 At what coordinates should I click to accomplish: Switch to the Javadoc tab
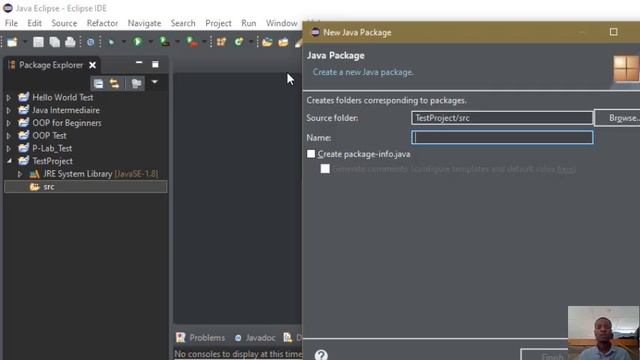[255, 338]
